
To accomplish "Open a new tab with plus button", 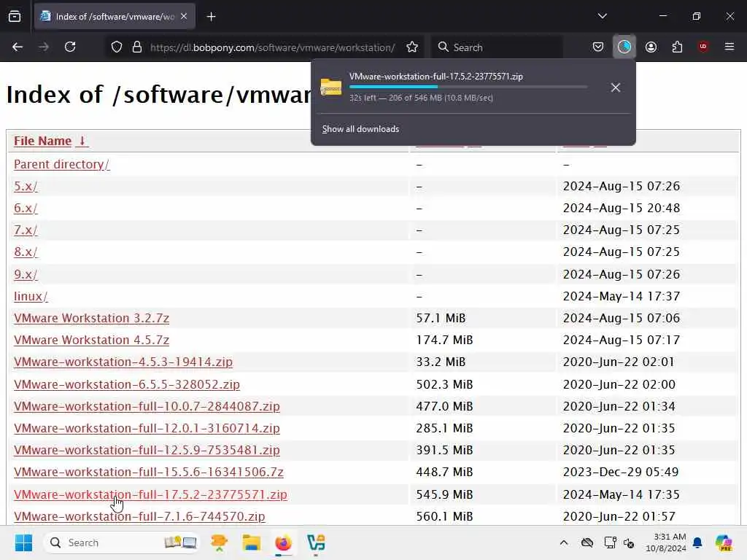I will point(211,17).
